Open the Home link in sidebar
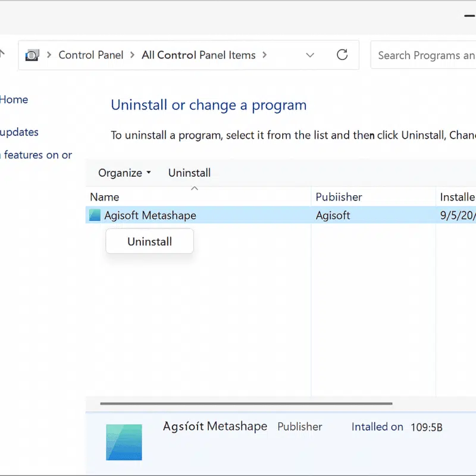Viewport: 476px width, 476px height. click(x=14, y=100)
